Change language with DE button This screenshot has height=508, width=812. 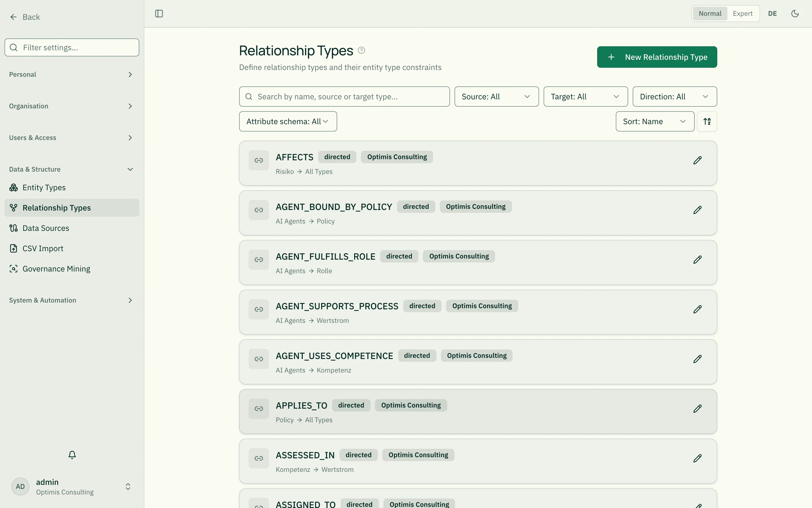[773, 14]
